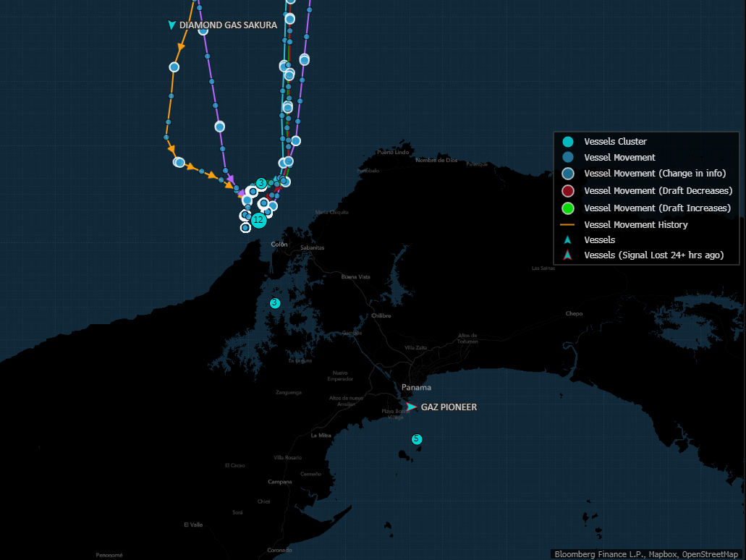The image size is (746, 560).
Task: Click the Vessels legend arrow icon
Action: tap(567, 239)
